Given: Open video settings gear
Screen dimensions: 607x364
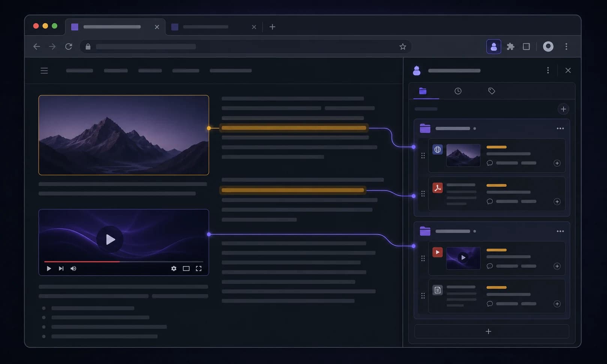Looking at the screenshot, I should coord(174,269).
